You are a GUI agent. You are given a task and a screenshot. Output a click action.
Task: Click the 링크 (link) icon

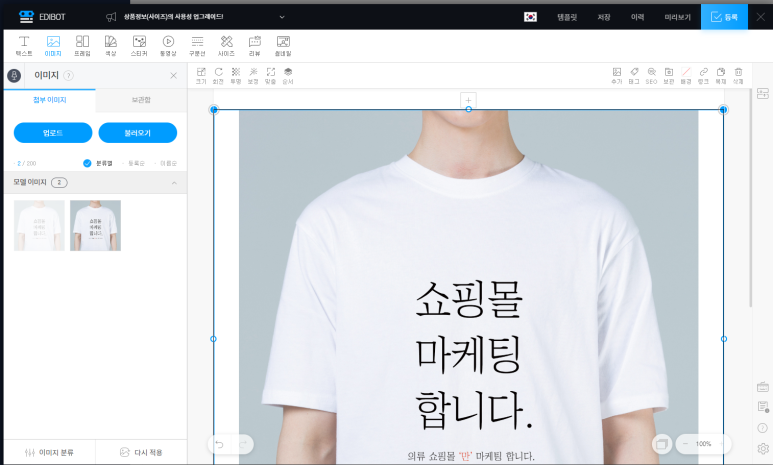(x=703, y=76)
